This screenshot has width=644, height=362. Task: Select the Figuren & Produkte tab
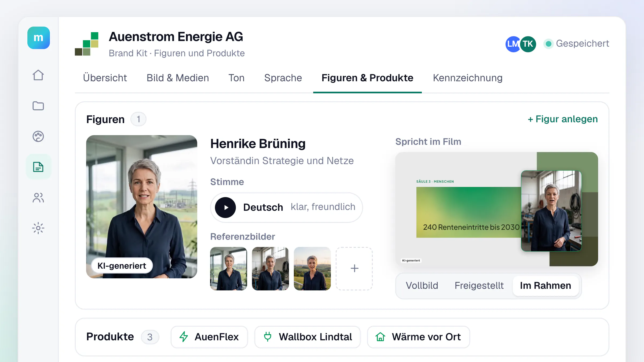[x=367, y=78]
